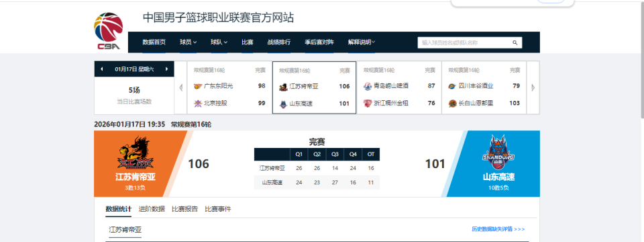
Task: Click large 江苏肯帝亚 dragon logo
Action: click(x=136, y=153)
